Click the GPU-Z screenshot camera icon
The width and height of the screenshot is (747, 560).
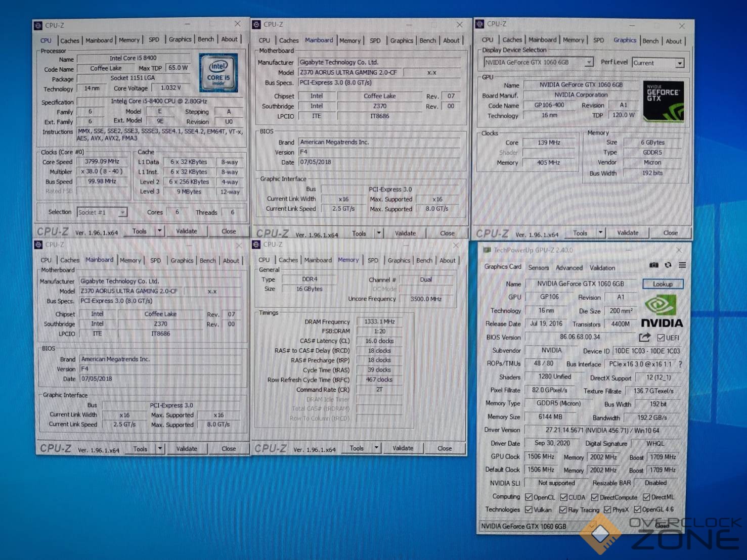654,265
